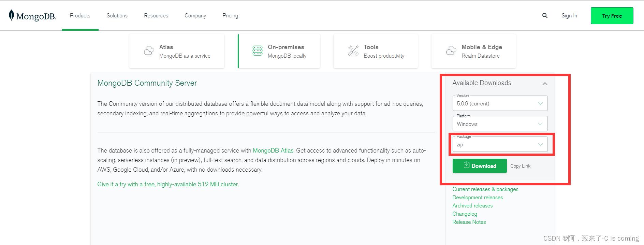This screenshot has height=245, width=644.
Task: Select the Atlas MongoDB as a service card
Action: 177,51
